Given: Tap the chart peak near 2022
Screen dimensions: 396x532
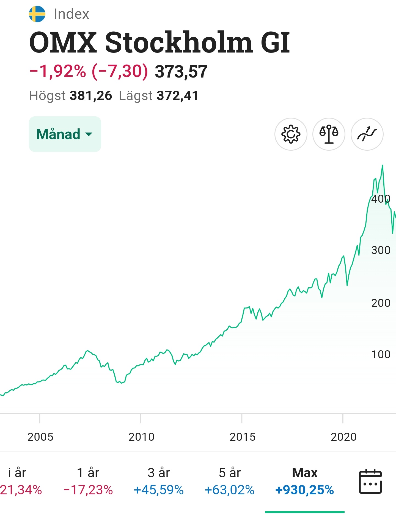Looking at the screenshot, I should point(383,166).
